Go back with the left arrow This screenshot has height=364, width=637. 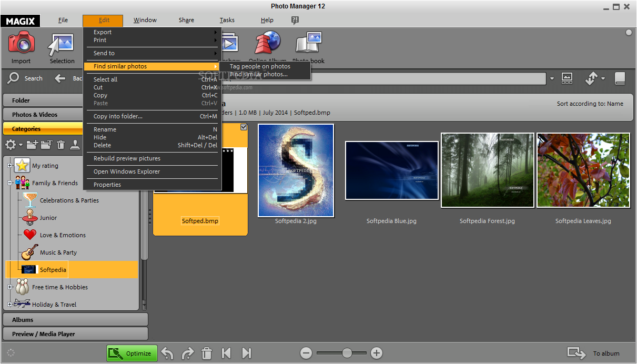[60, 78]
